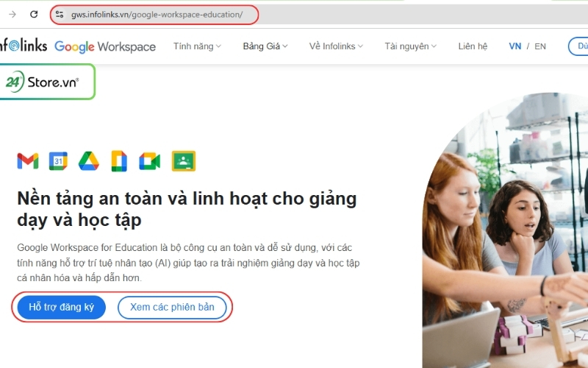The width and height of the screenshot is (588, 368).
Task: Expand the Về Infolinks menu
Action: tap(336, 46)
